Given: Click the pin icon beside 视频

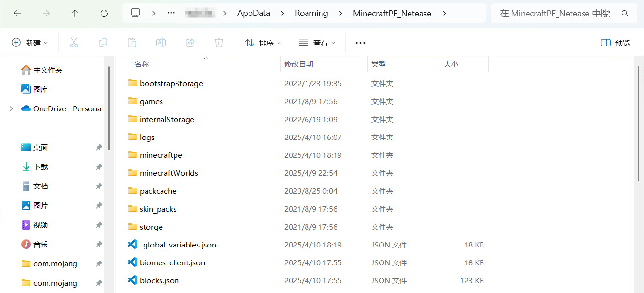Looking at the screenshot, I should [x=99, y=225].
